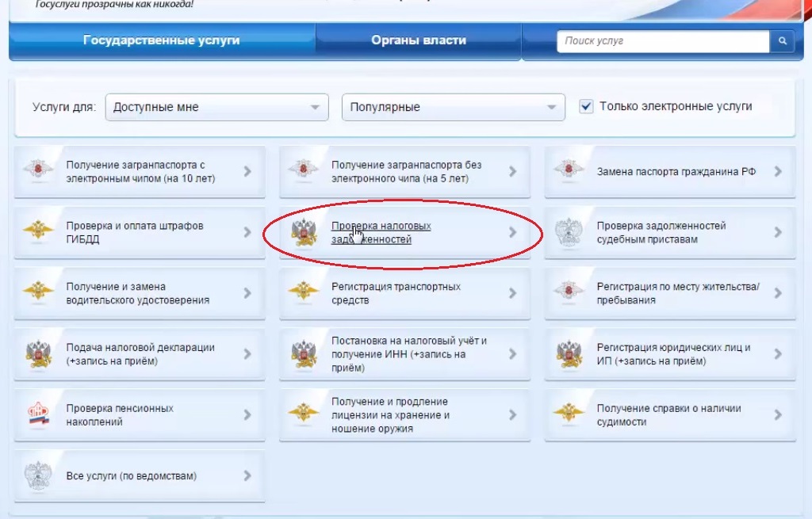Focus the Поиск услуг search field

pyautogui.click(x=664, y=41)
